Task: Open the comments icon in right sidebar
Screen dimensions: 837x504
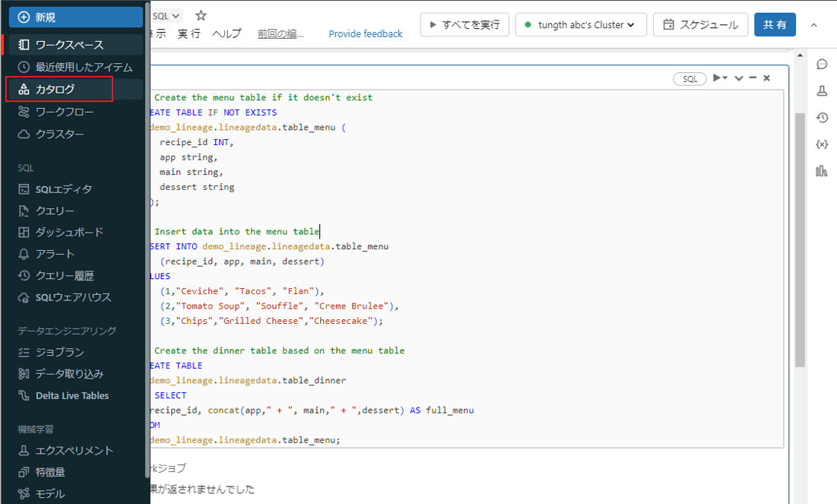Action: 821,65
